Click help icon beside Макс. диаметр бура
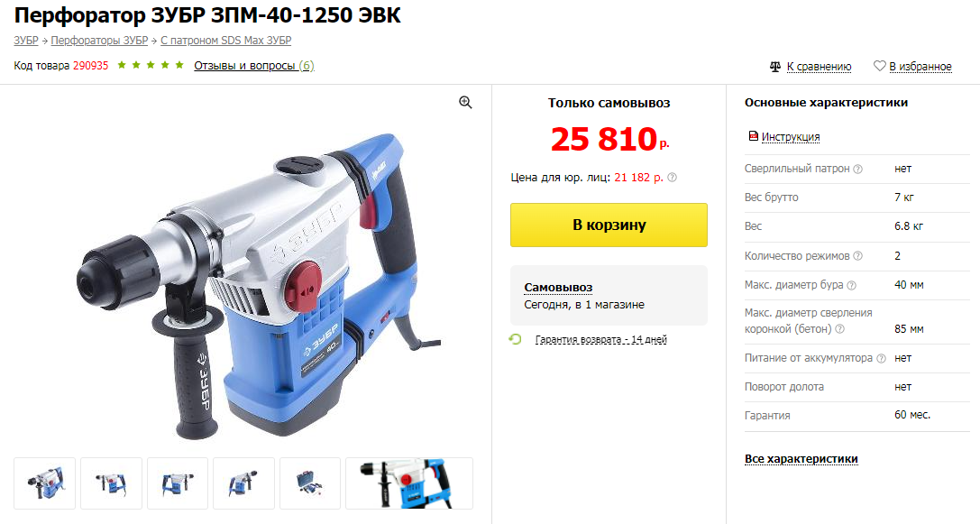This screenshot has width=980, height=524. pyautogui.click(x=851, y=285)
